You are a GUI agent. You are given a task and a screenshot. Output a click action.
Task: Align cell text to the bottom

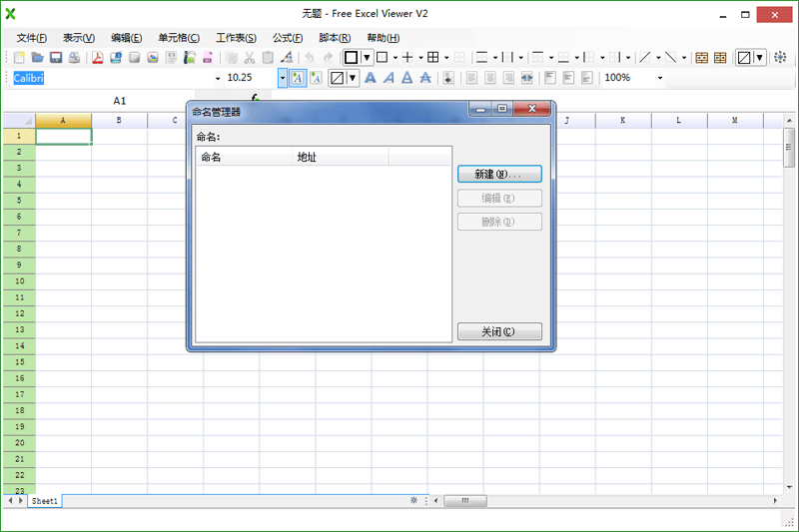pos(586,78)
